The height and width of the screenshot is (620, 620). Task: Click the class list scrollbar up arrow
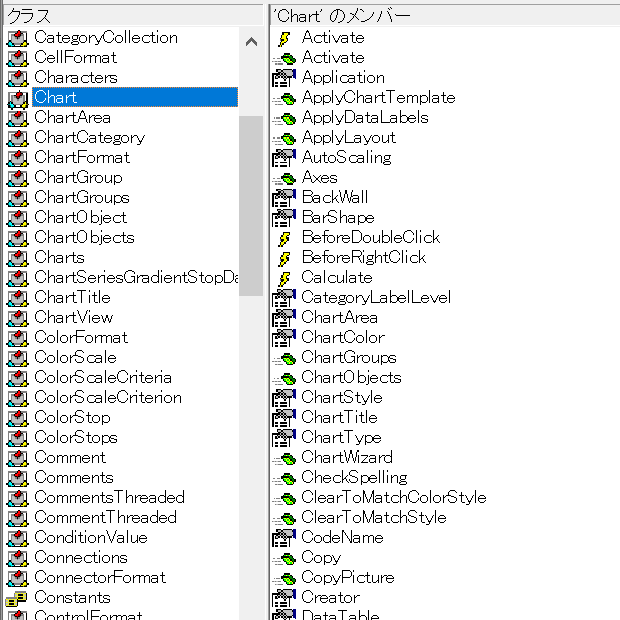tap(251, 42)
